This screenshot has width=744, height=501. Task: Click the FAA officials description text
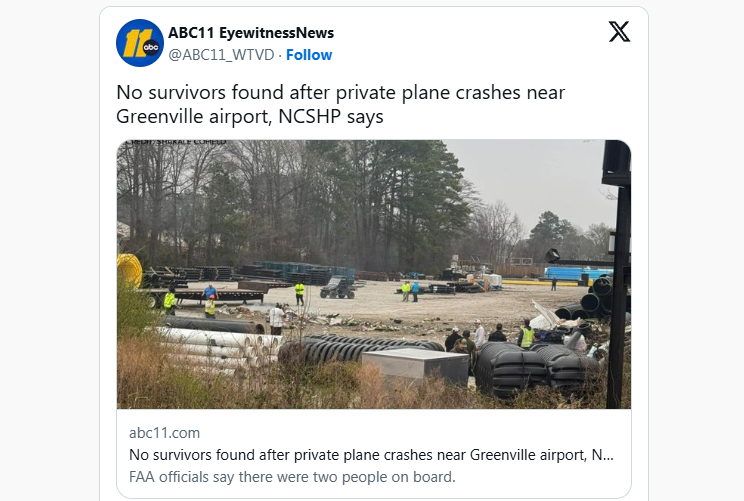pyautogui.click(x=293, y=476)
